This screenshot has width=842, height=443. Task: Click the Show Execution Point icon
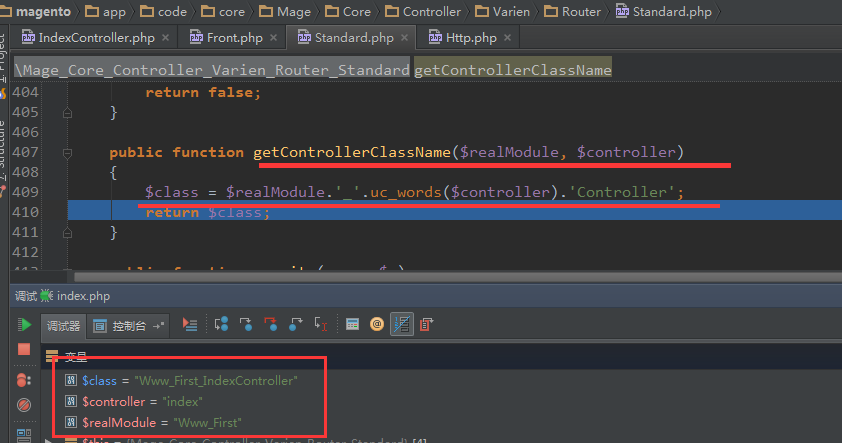tap(190, 324)
